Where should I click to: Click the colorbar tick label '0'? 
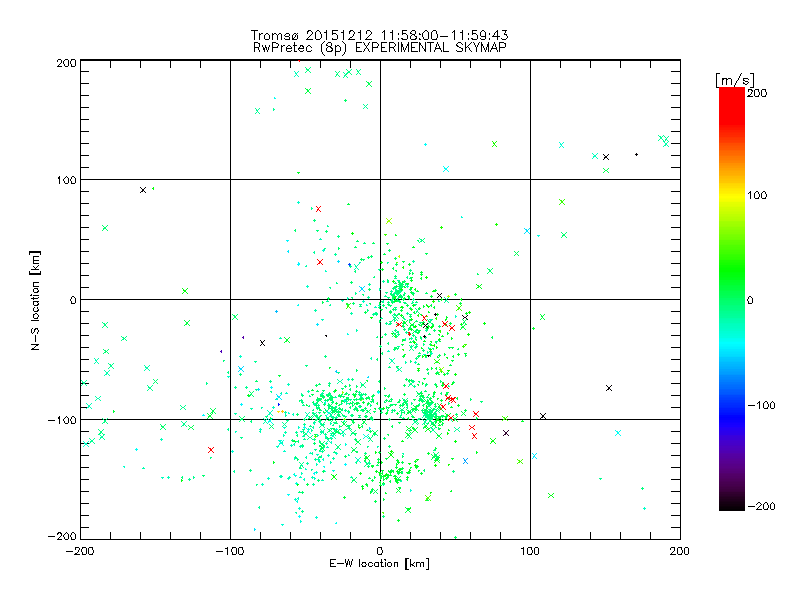pyautogui.click(x=750, y=301)
